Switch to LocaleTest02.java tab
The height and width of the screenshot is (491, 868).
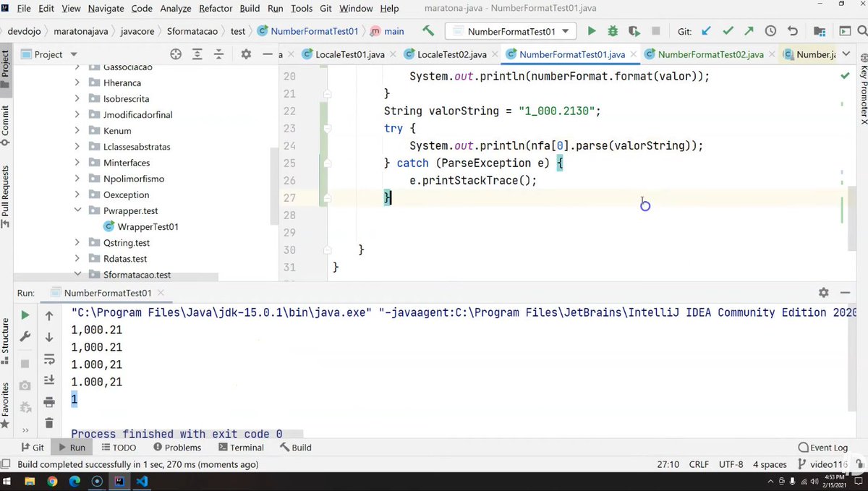452,54
